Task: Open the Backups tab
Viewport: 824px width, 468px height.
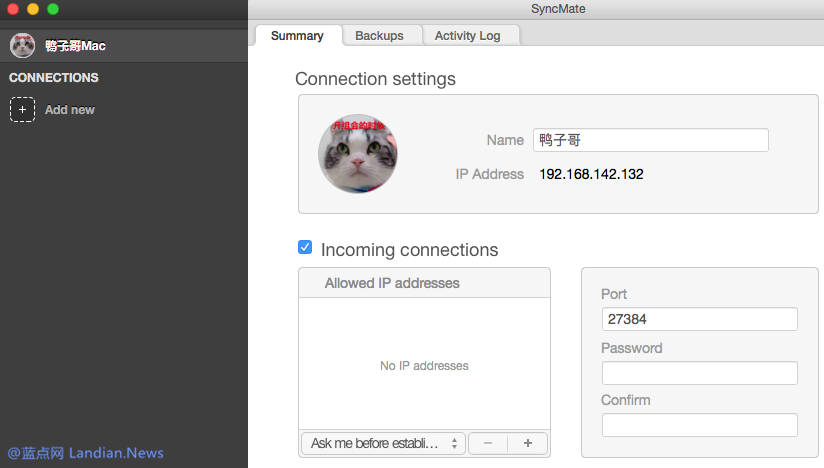Action: point(379,35)
